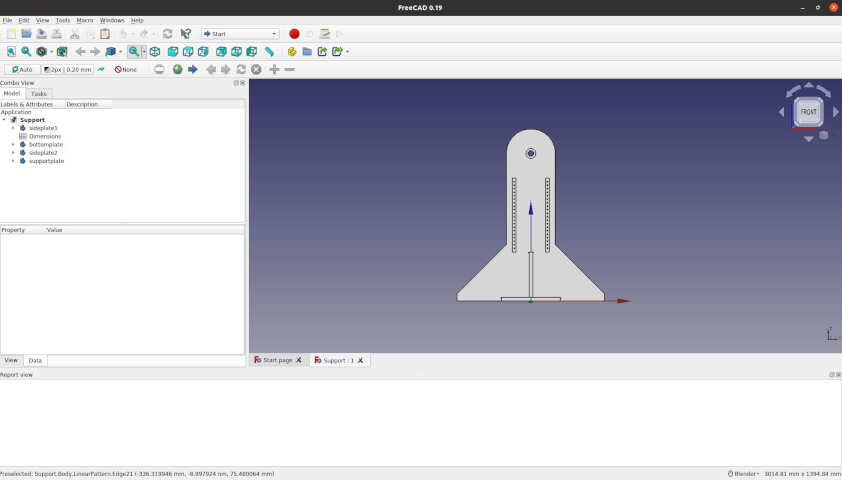This screenshot has height=480, width=842.
Task: Click the FRONT face of navigation cube
Action: 808,112
